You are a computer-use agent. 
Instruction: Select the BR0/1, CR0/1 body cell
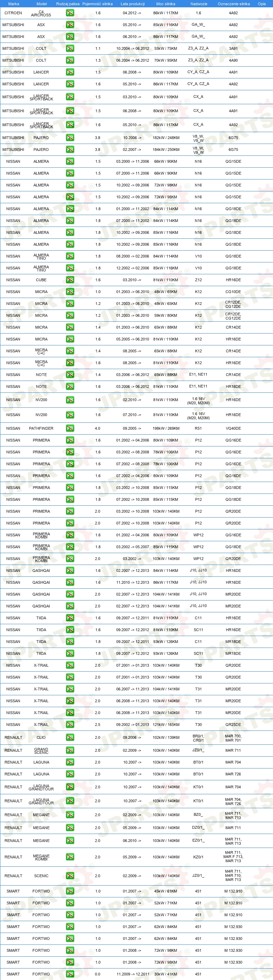[x=198, y=738]
